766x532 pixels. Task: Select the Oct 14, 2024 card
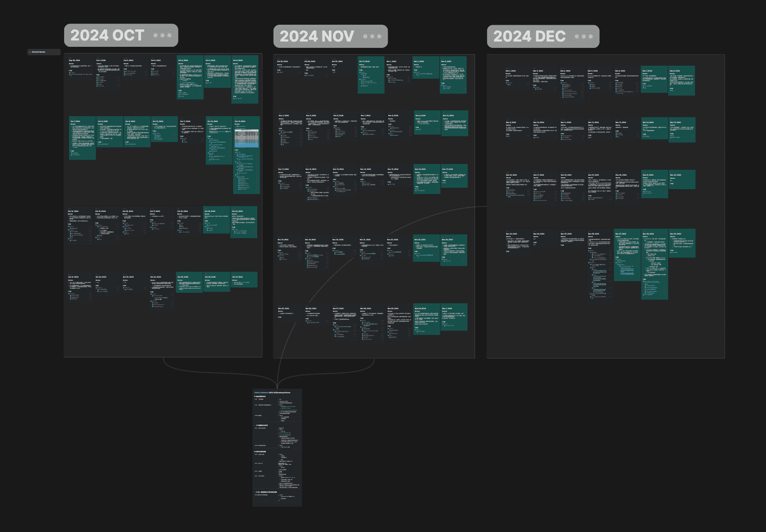coord(80,227)
